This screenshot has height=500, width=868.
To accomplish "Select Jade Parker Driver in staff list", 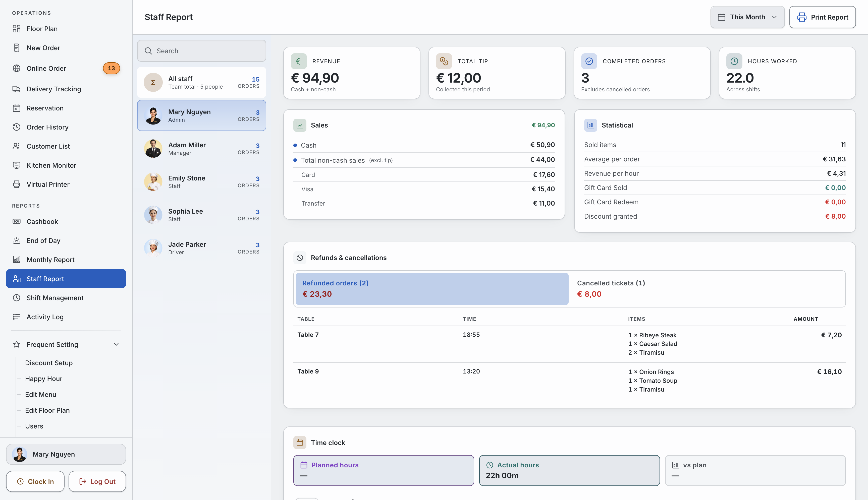I will [202, 248].
